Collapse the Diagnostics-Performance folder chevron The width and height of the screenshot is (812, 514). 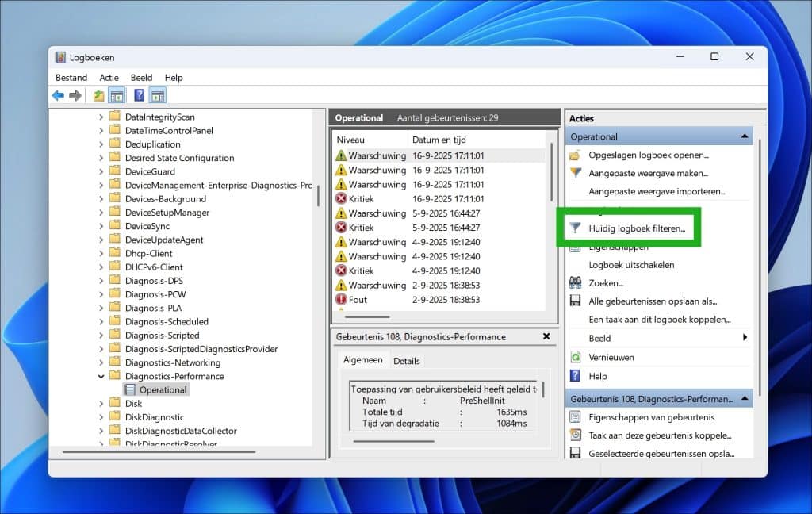click(x=101, y=376)
